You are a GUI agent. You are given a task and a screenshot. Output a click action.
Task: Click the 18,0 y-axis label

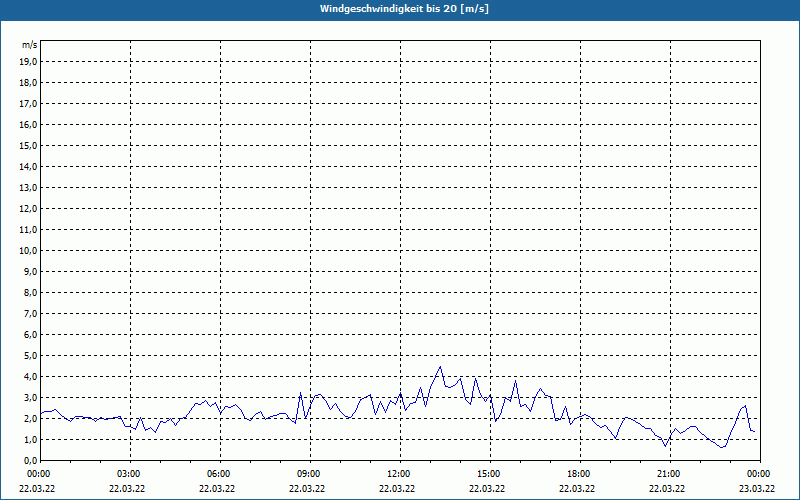(x=28, y=83)
